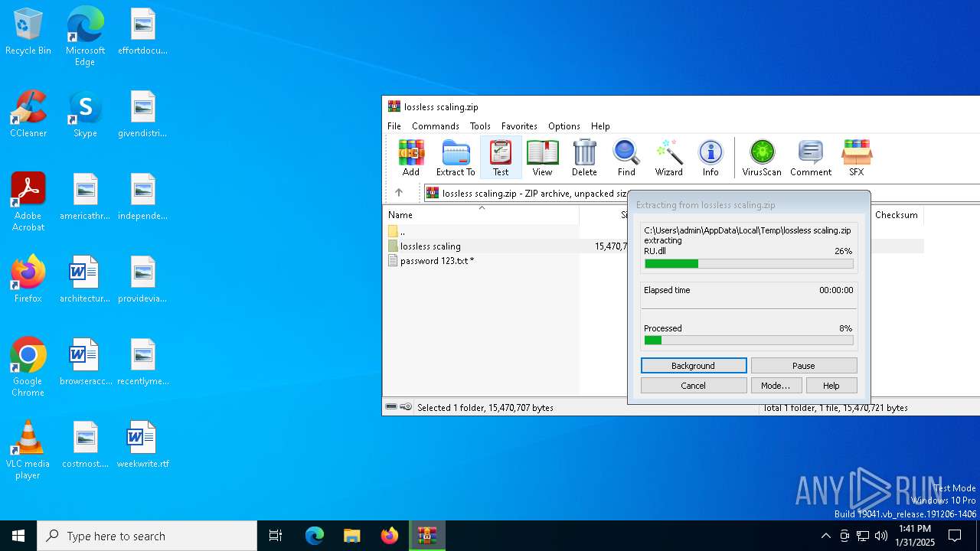Click the Background button in extraction dialog
The width and height of the screenshot is (980, 551).
(694, 366)
